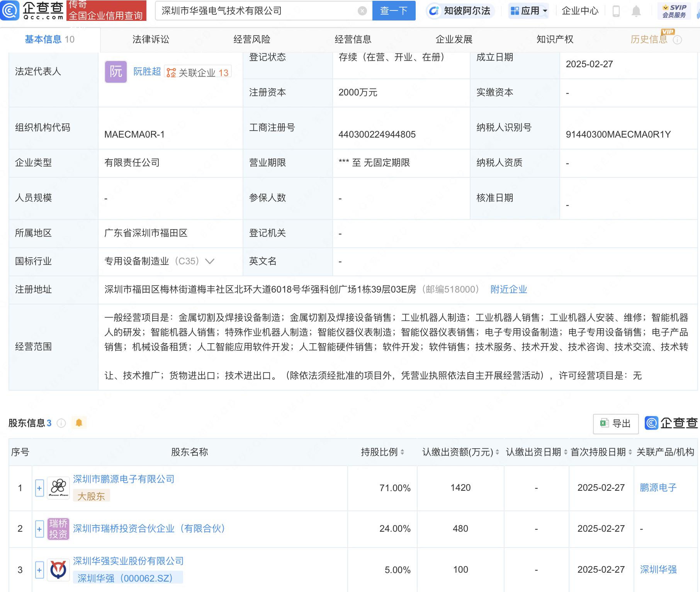Open 深圳市鹏源电子有限公司 shareholder link
Screen dimensions: 700x592
pyautogui.click(x=124, y=479)
